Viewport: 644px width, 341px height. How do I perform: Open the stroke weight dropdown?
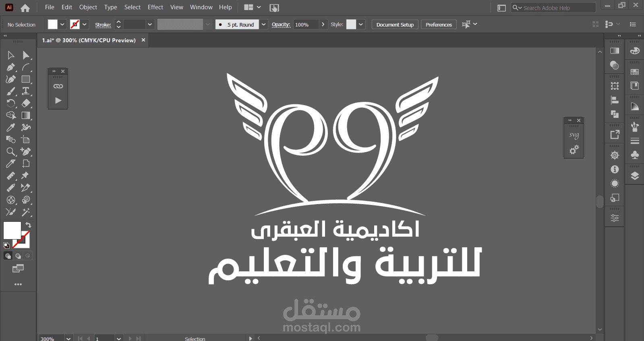coord(150,25)
